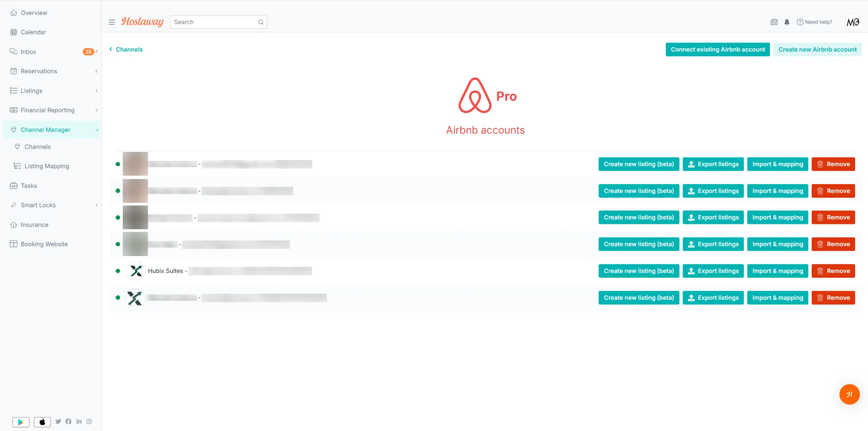Open Listing Mapping in sidebar
Viewport: 868px width, 431px height.
[46, 166]
